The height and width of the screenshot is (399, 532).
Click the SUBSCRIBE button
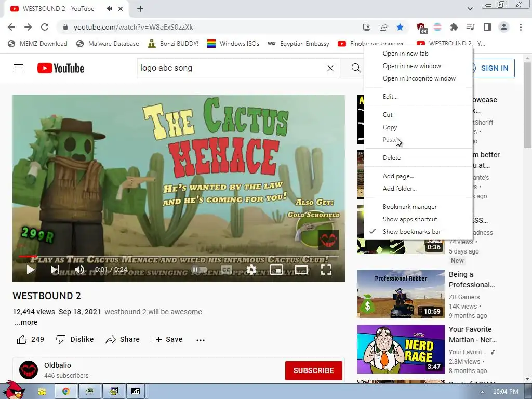(313, 370)
